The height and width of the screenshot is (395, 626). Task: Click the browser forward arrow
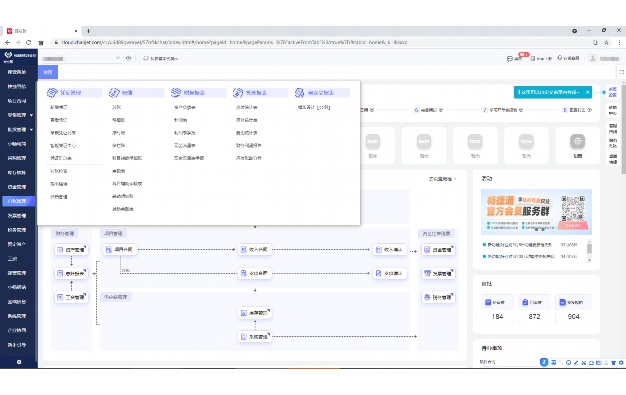[x=18, y=42]
